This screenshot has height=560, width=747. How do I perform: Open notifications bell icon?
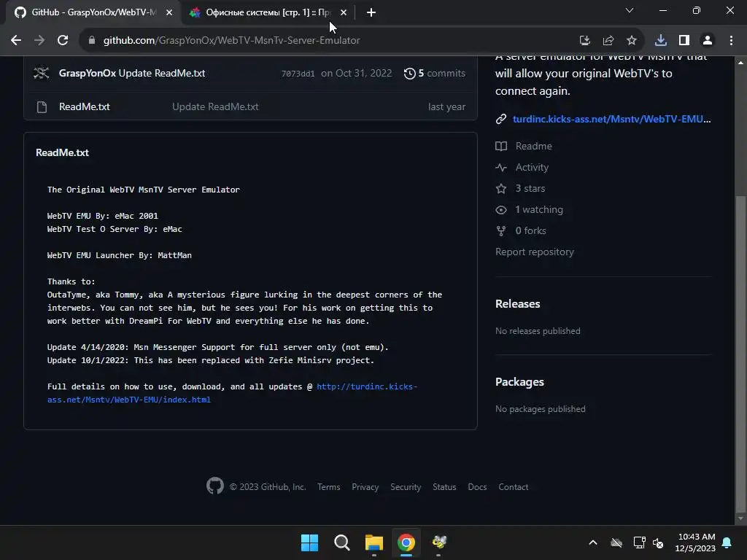tap(727, 542)
